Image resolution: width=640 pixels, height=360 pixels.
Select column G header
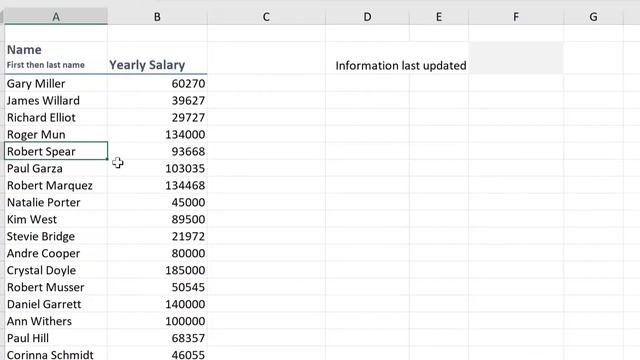(593, 17)
